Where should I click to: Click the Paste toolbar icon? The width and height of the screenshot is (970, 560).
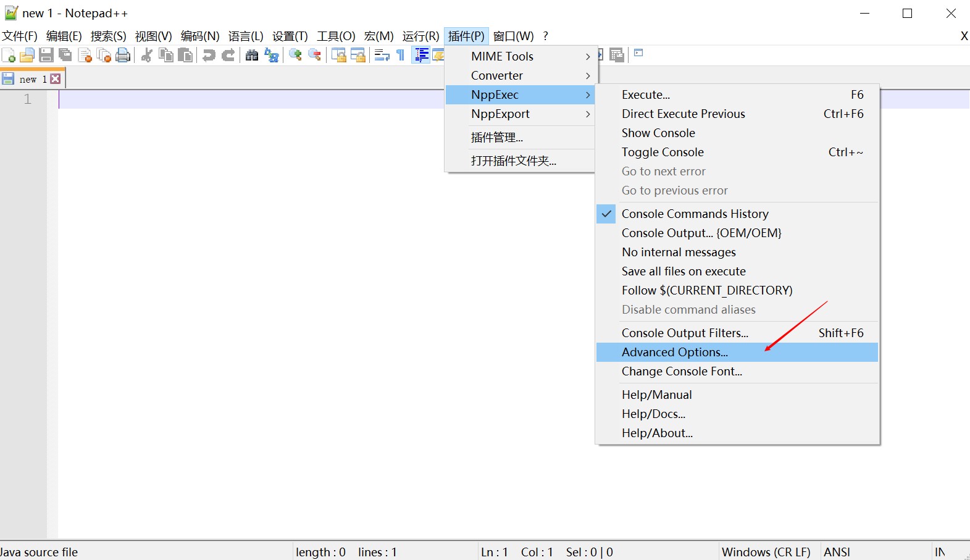[185, 56]
